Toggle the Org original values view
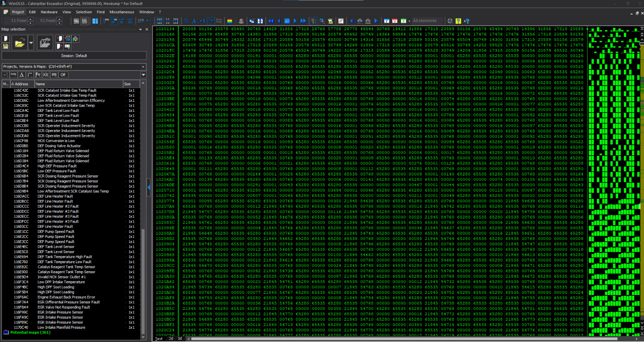644x342 pixels. [x=211, y=21]
